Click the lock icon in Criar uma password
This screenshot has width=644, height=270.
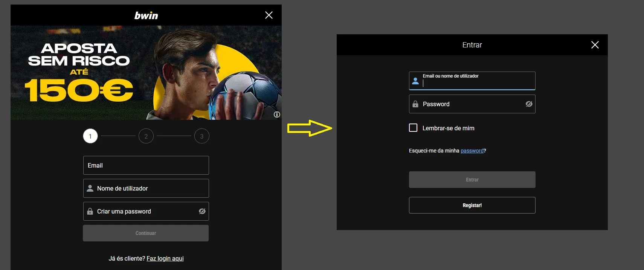point(90,211)
